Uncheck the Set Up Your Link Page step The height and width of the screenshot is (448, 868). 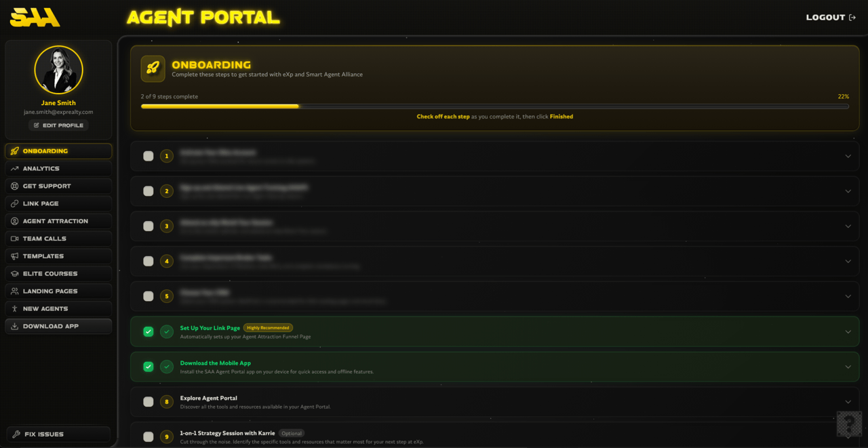[x=148, y=331]
